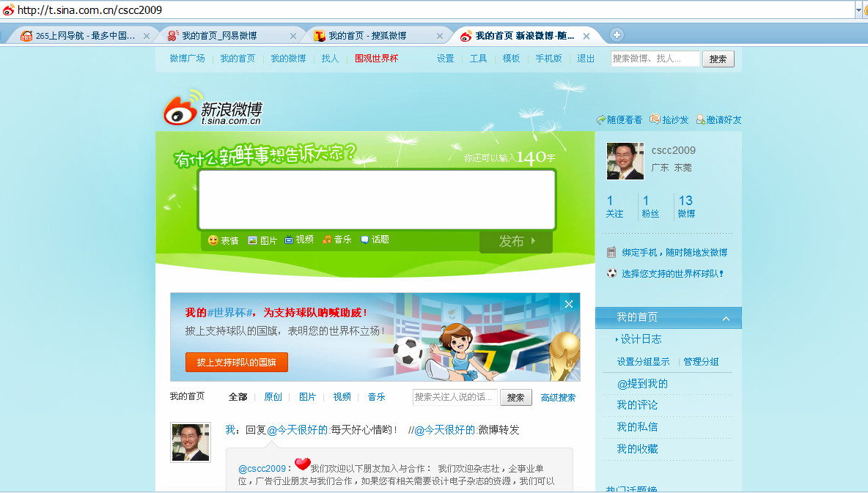The image size is (868, 493).
Task: Click the Sina favicon in address bar
Action: (x=8, y=10)
